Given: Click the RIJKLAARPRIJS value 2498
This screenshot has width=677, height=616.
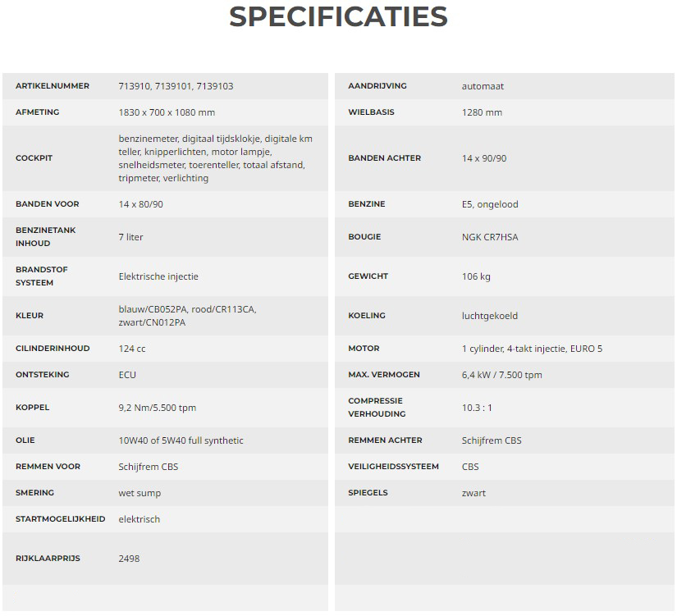Looking at the screenshot, I should 129,559.
